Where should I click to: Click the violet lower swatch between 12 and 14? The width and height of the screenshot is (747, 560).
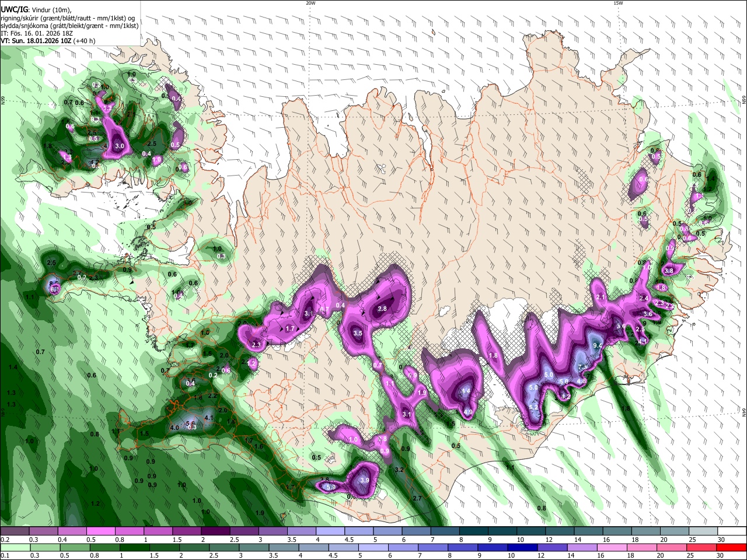coord(551,548)
